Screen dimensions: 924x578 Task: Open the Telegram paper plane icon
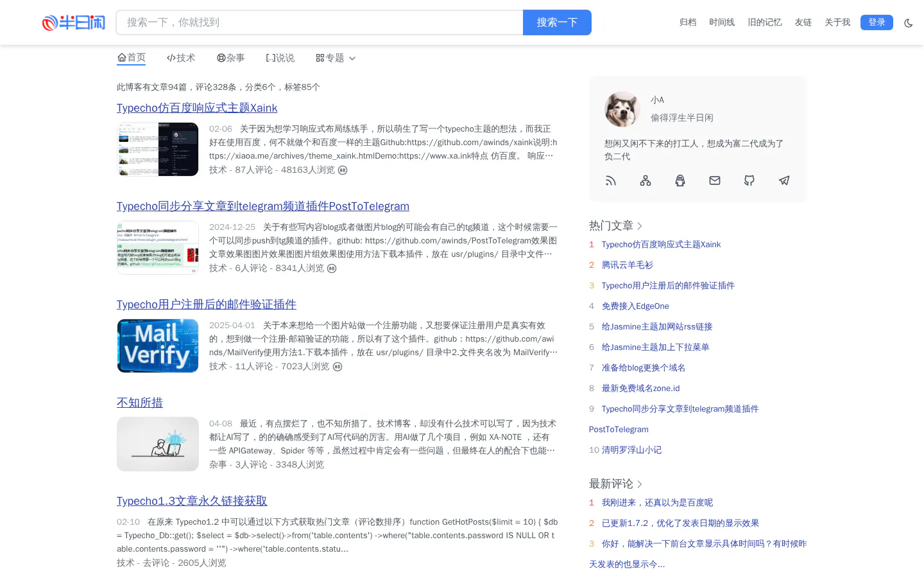click(x=784, y=180)
